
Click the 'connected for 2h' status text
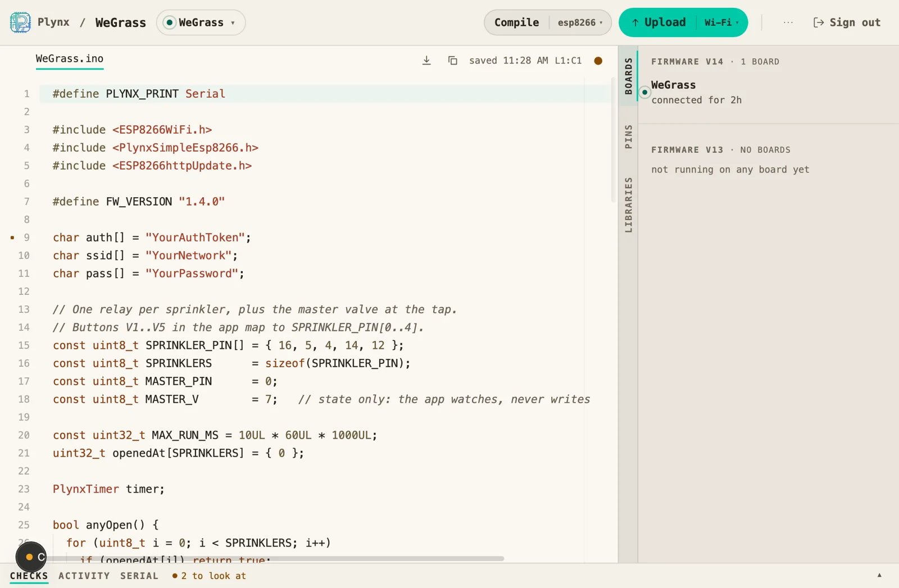pos(696,100)
